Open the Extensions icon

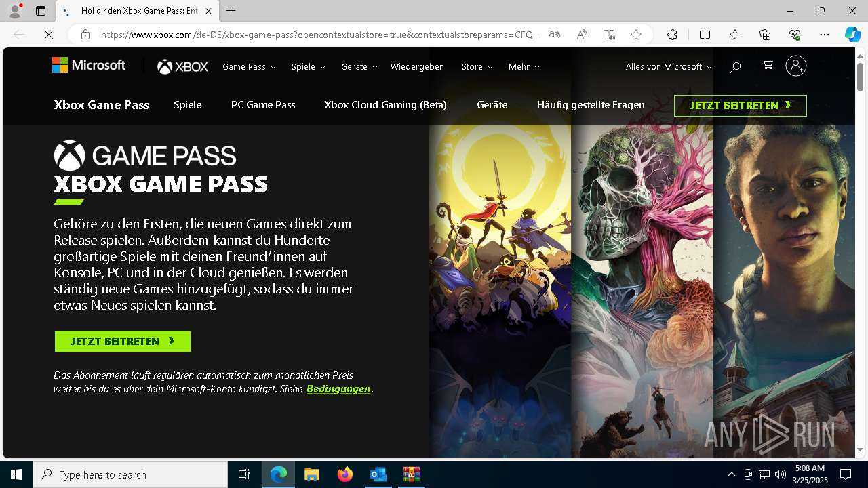672,35
